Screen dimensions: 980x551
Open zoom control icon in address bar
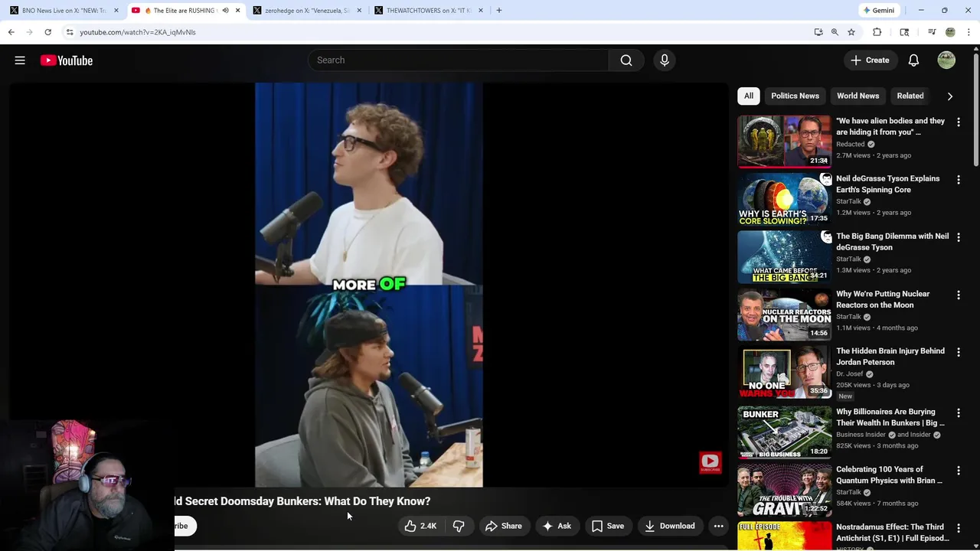coord(835,32)
